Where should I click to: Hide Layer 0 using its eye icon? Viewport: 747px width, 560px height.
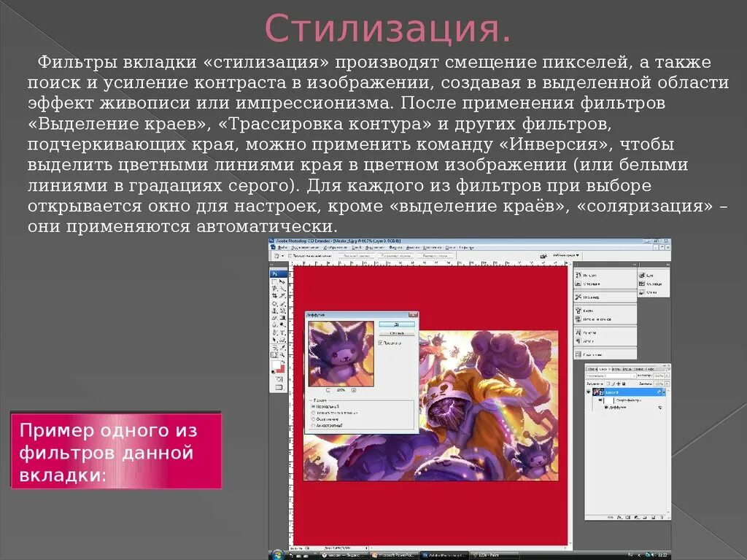tap(589, 392)
